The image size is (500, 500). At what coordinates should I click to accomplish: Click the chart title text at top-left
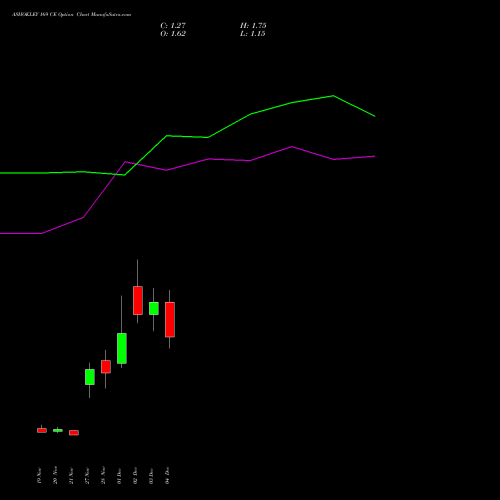click(x=71, y=15)
